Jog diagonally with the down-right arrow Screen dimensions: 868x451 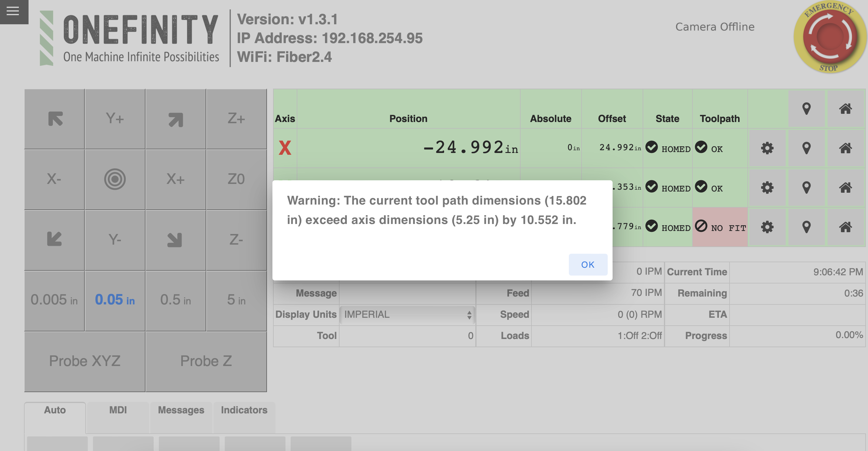point(175,240)
